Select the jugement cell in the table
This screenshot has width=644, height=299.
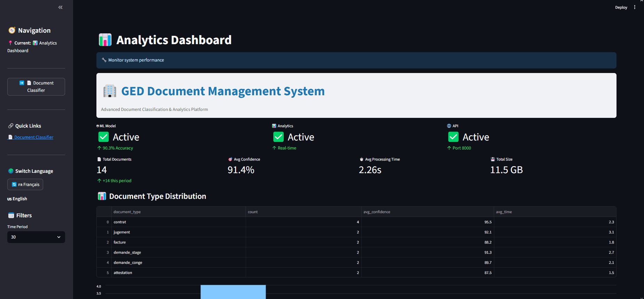point(178,232)
